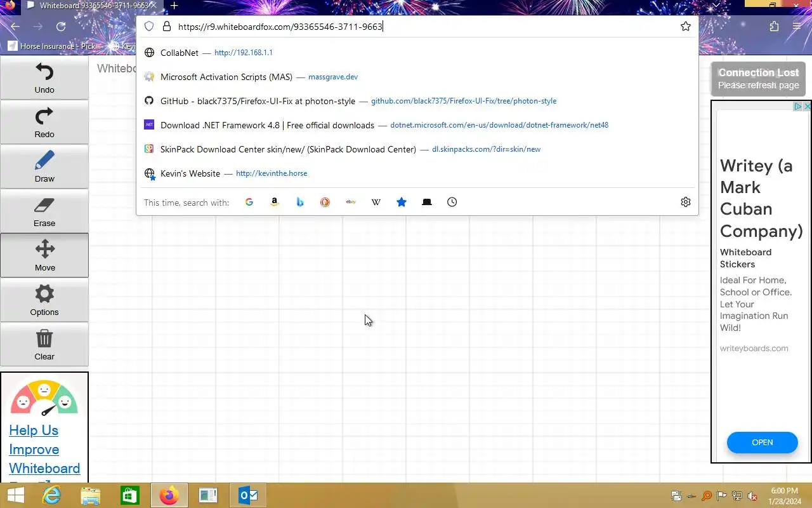Search history via clock icon
This screenshot has height=508, width=812.
pyautogui.click(x=452, y=202)
